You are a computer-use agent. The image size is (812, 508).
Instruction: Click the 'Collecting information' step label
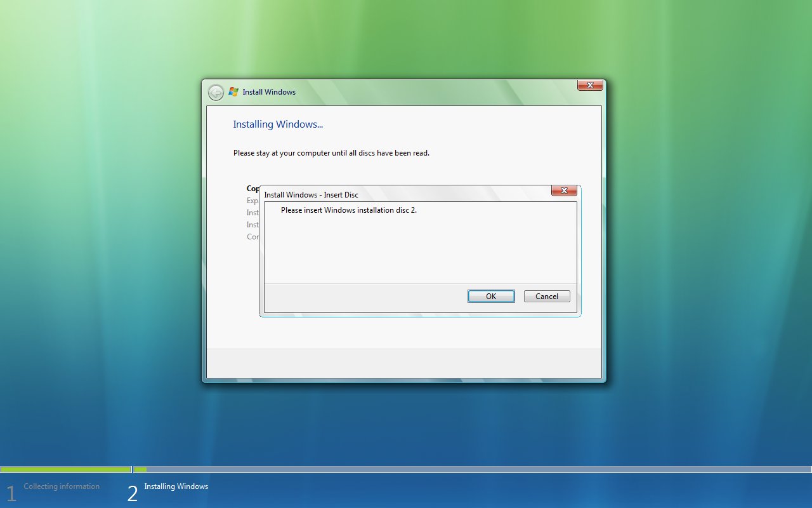click(x=62, y=486)
